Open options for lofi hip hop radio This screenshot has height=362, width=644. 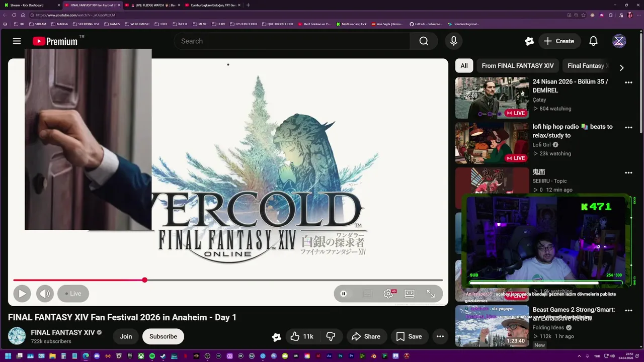pos(628,127)
